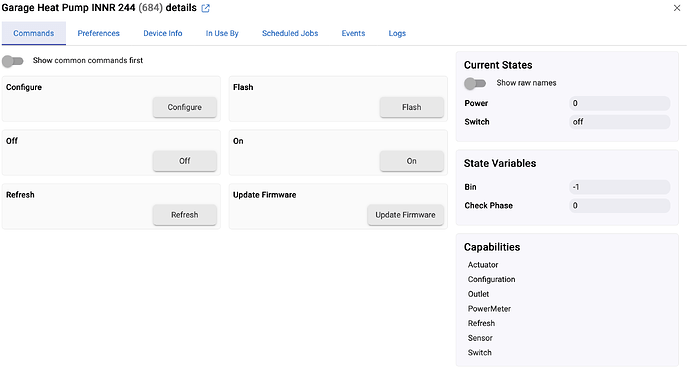Viewport: 689px width, 390px height.
Task: Click the Configure command button
Action: tap(185, 107)
